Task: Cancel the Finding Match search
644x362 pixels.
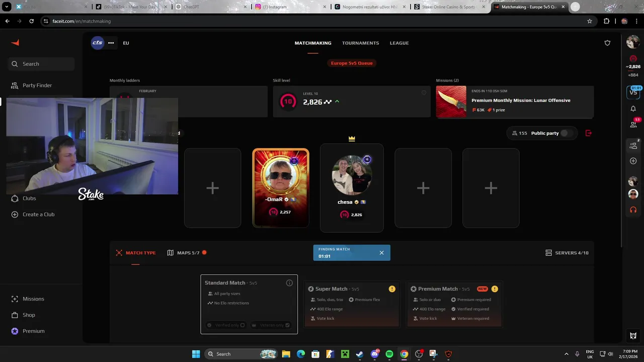Action: [381, 253]
